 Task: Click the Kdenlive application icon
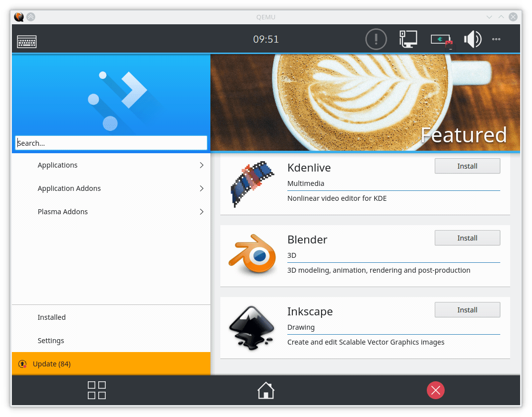[252, 184]
